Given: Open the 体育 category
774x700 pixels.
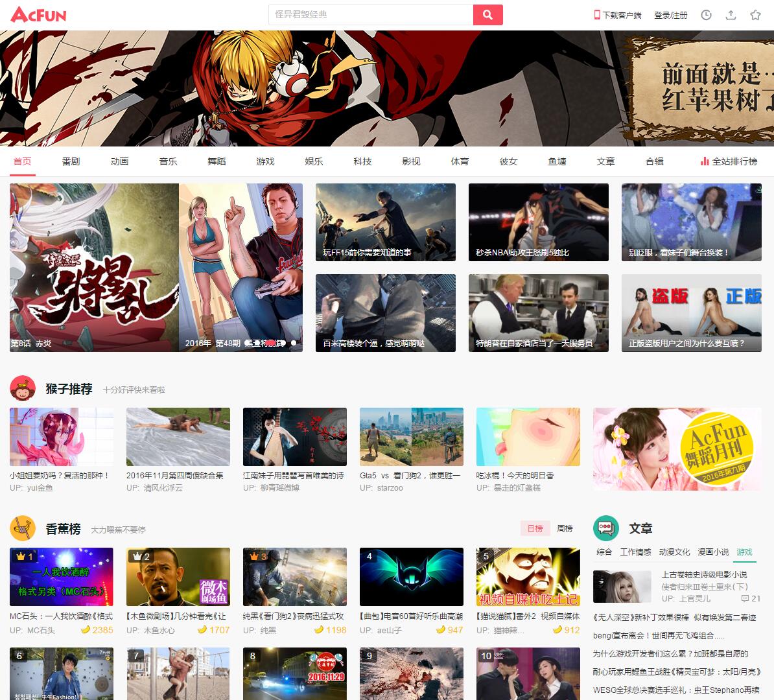Looking at the screenshot, I should 460,161.
